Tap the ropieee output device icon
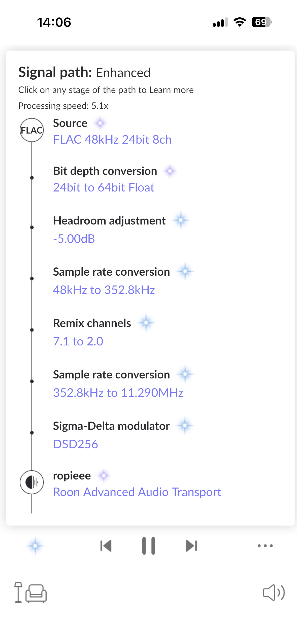Screen dimensions: 297x644 tap(32, 482)
